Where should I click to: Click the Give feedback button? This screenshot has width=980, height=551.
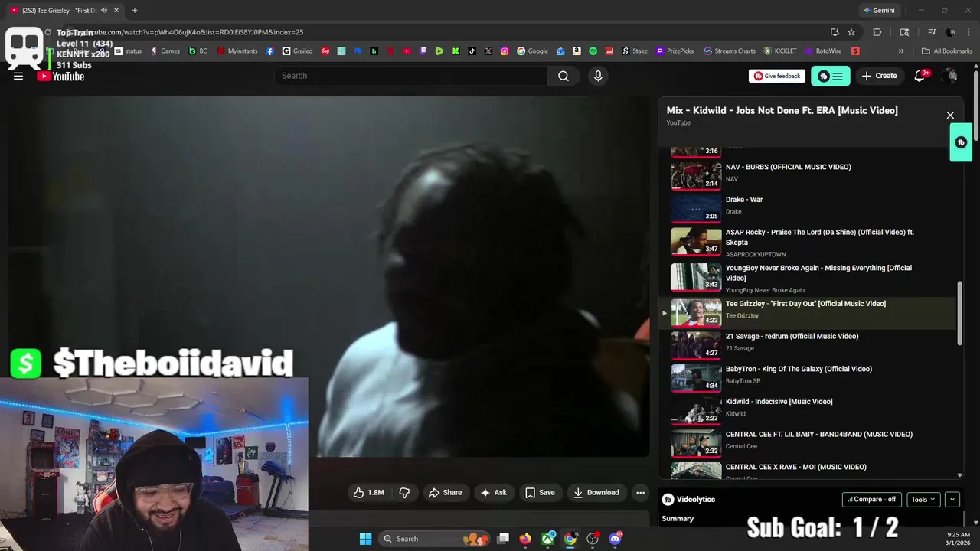tap(777, 76)
